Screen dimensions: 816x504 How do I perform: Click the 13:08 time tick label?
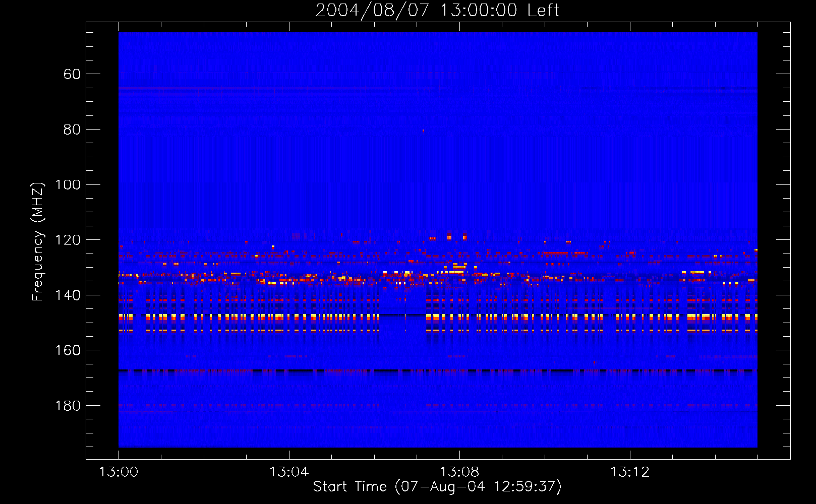[459, 472]
